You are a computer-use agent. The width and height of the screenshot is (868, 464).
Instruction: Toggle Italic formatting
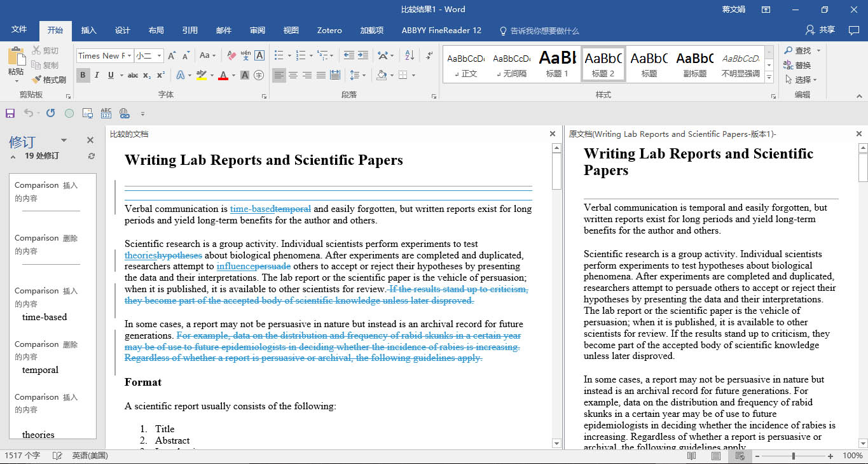click(x=97, y=75)
